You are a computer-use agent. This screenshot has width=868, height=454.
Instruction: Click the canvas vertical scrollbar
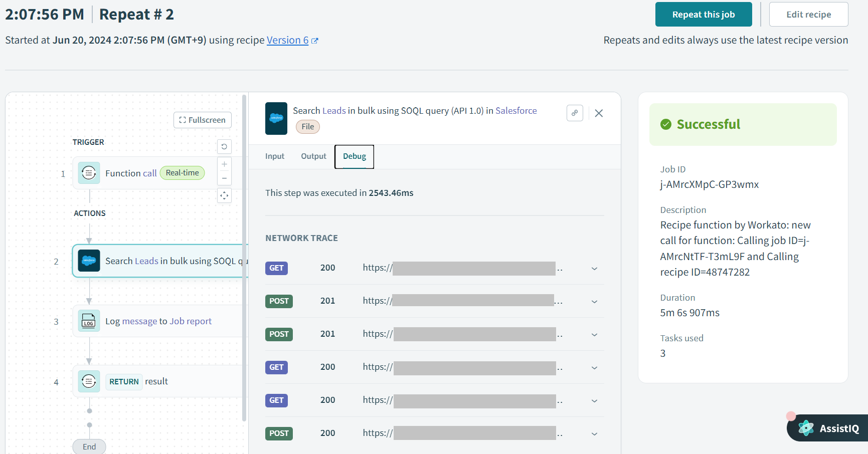(244, 258)
